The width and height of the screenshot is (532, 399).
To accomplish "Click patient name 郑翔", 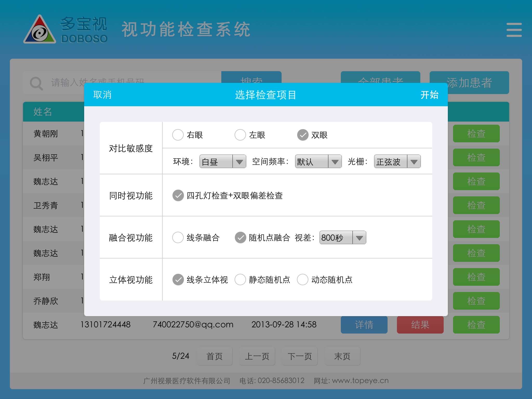I will click(x=42, y=277).
